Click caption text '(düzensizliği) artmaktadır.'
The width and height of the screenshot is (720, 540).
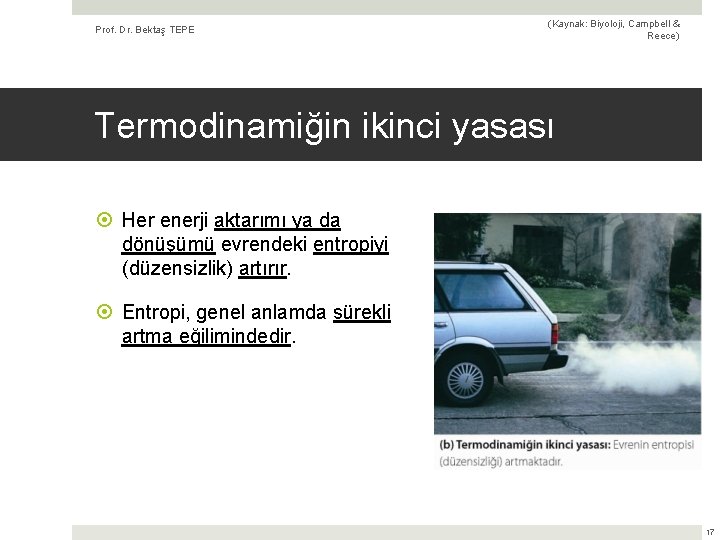[501, 461]
